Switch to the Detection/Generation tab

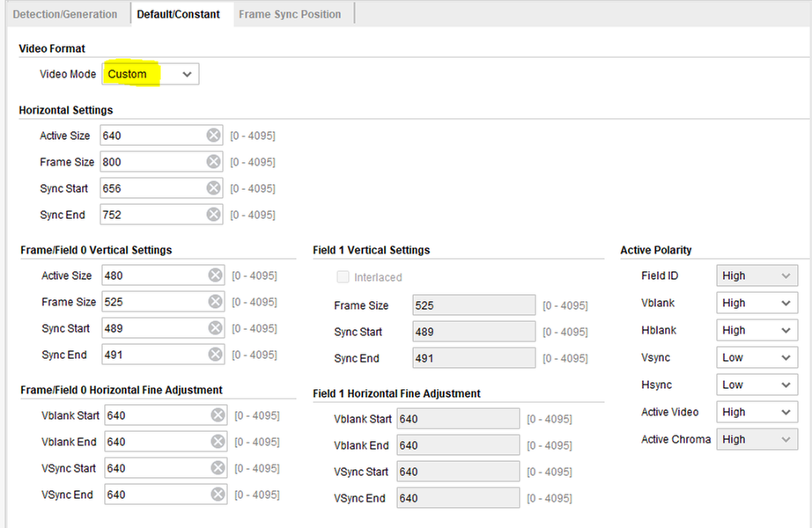click(64, 14)
